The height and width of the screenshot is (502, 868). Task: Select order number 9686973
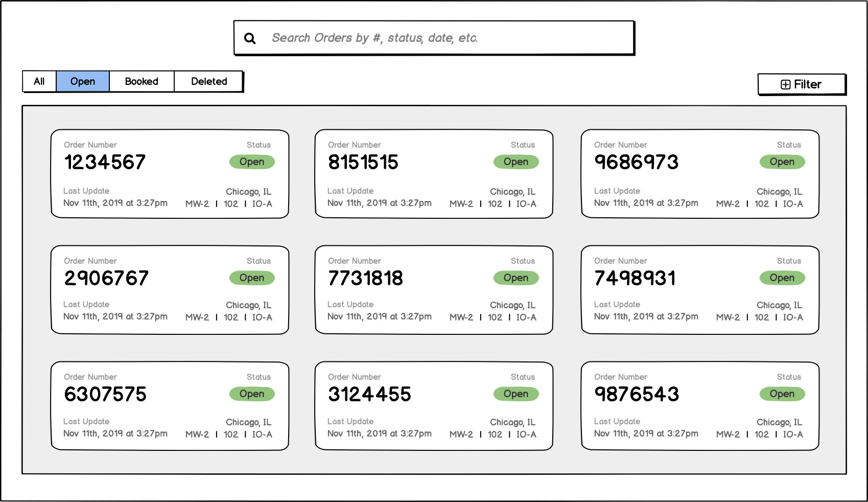tap(637, 163)
